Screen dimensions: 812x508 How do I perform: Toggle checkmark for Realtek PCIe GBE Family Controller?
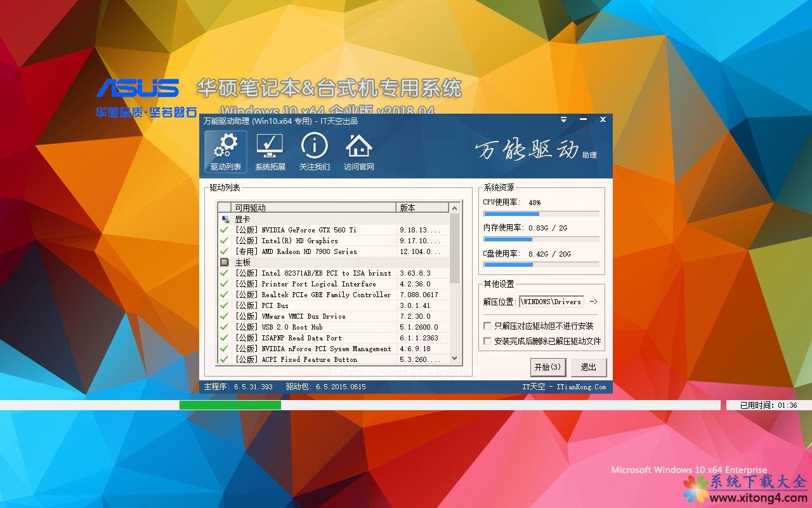coord(225,295)
